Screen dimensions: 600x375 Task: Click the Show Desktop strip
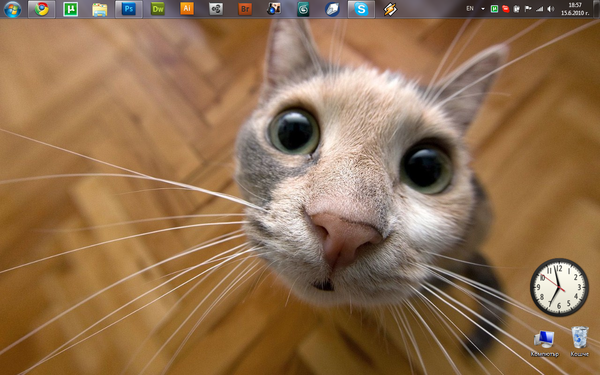[596, 9]
